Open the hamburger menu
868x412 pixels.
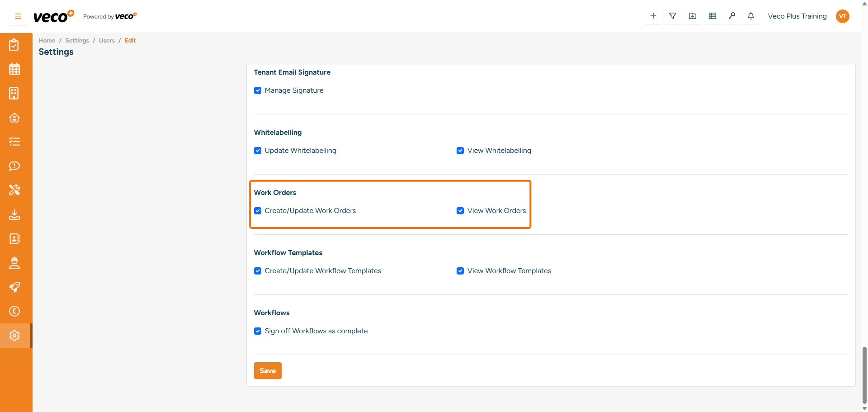pos(18,16)
